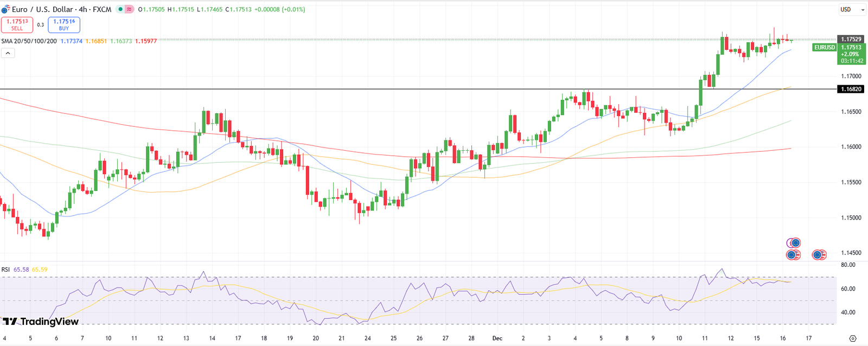
Task: Click the green market open status indicator
Action: click(x=120, y=10)
